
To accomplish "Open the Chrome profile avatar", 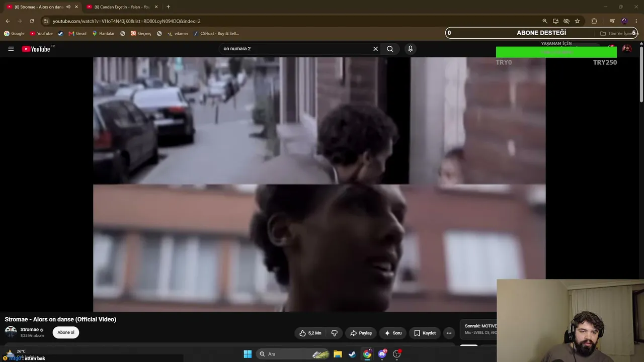I will pyautogui.click(x=624, y=21).
